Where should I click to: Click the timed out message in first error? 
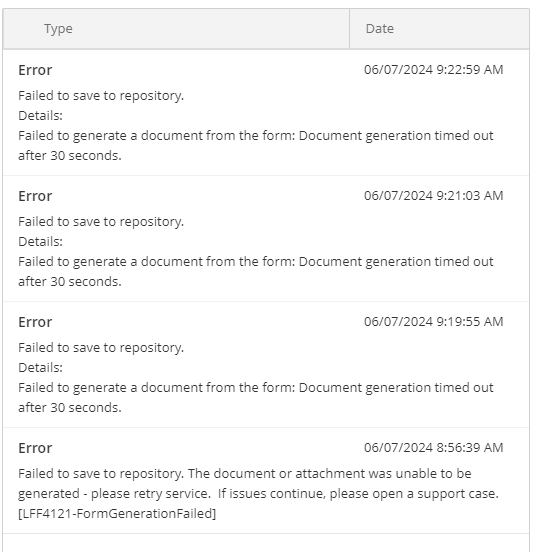pyautogui.click(x=256, y=146)
